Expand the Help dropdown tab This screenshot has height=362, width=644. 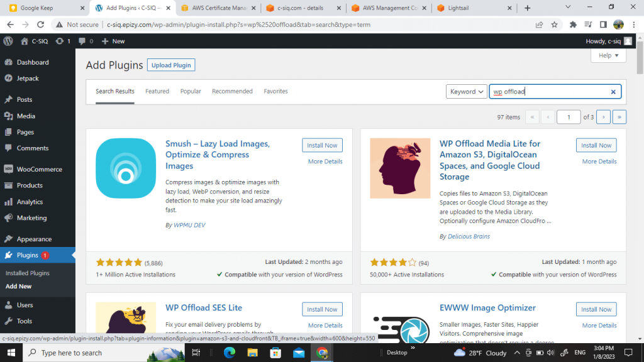[608, 55]
